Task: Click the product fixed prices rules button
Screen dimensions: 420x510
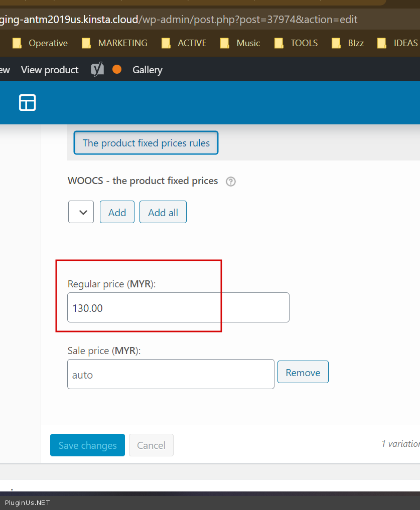Action: point(146,143)
